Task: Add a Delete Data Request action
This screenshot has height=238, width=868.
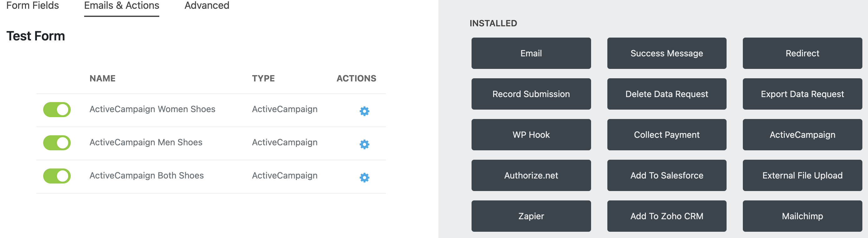Action: tap(666, 94)
